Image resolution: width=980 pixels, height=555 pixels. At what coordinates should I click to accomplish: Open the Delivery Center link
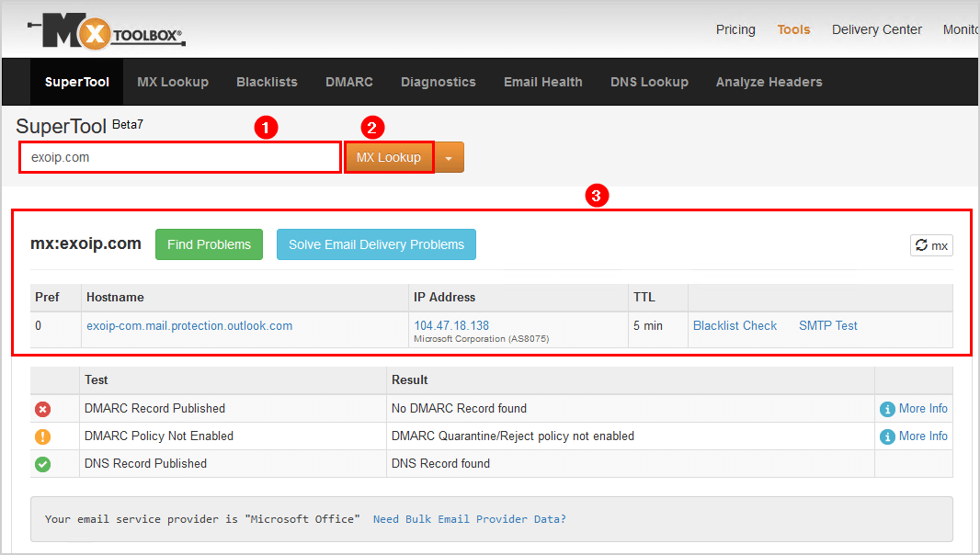pyautogui.click(x=877, y=29)
